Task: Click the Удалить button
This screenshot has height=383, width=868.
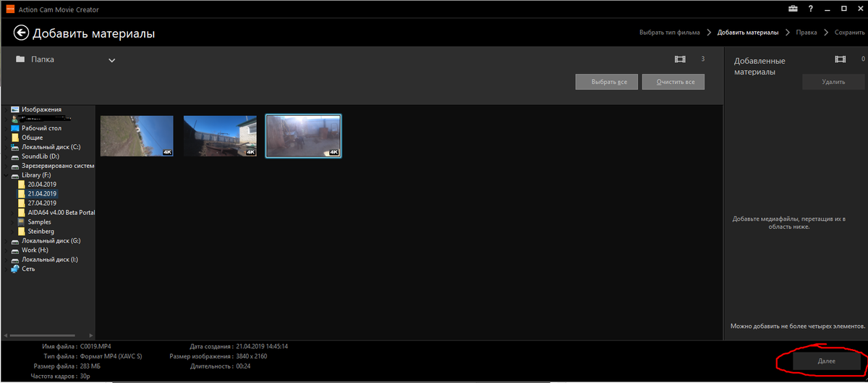Action: [833, 82]
